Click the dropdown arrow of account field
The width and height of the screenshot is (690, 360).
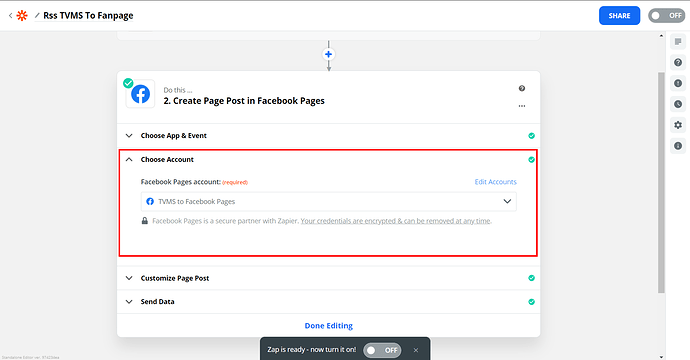pos(507,202)
